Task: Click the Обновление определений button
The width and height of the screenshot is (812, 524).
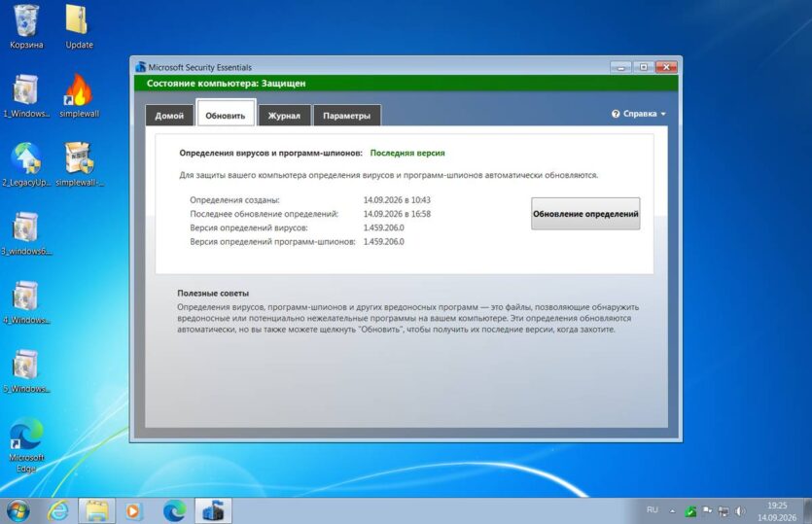Action: point(585,213)
